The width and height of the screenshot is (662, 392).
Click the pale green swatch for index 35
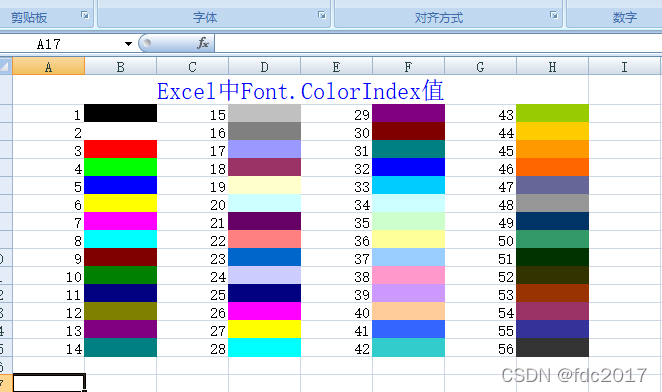pyautogui.click(x=409, y=221)
